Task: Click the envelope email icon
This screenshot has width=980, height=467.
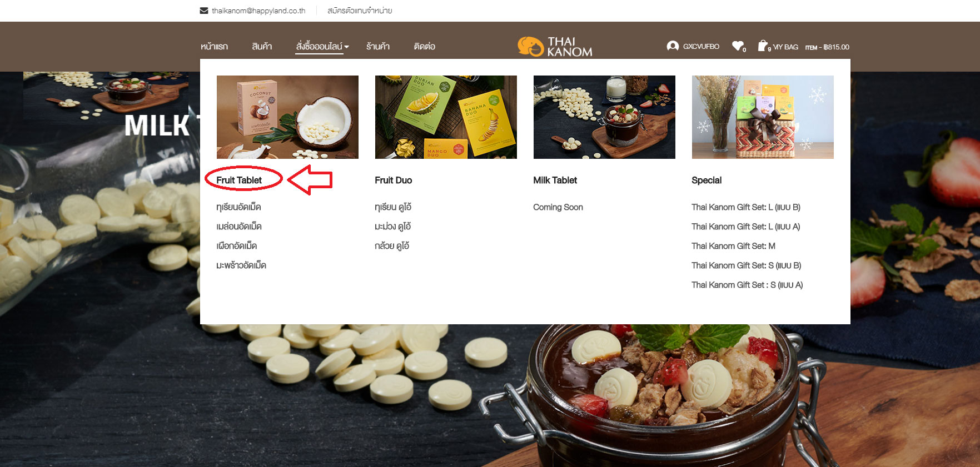Action: [204, 11]
